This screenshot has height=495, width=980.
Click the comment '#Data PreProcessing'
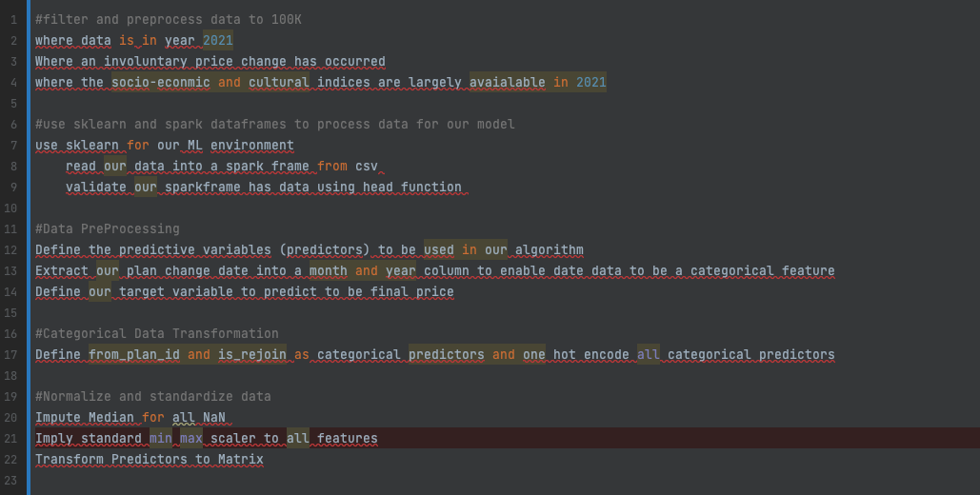[x=108, y=229]
